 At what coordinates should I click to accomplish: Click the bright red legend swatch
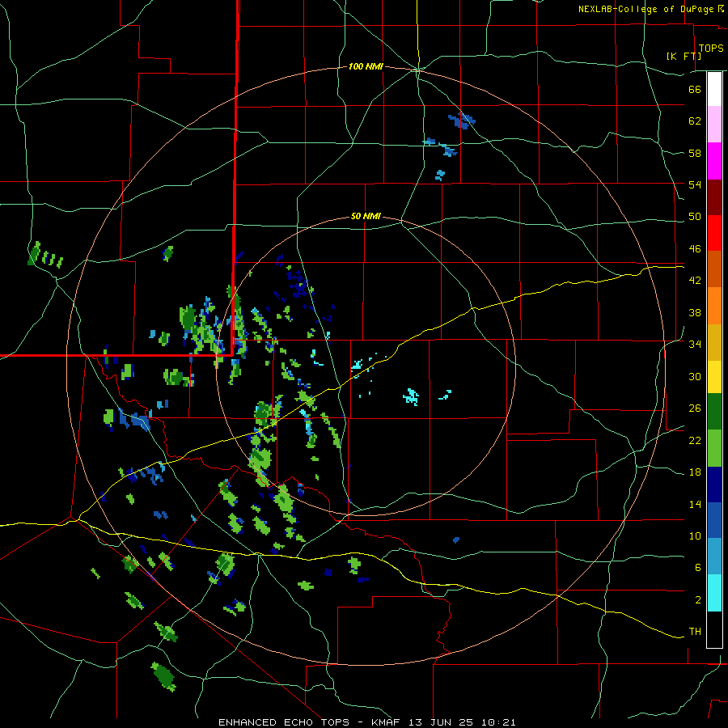[714, 233]
